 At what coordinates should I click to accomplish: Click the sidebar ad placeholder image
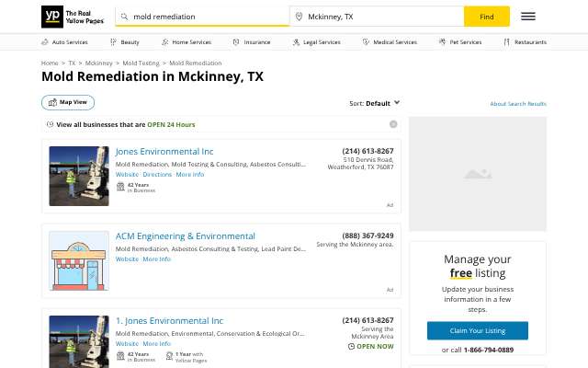pyautogui.click(x=478, y=174)
